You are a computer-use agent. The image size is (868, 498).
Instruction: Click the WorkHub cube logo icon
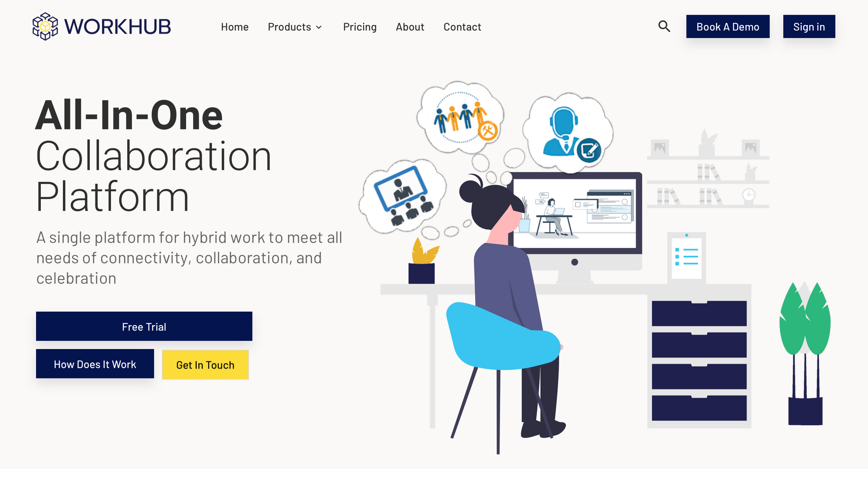click(45, 26)
